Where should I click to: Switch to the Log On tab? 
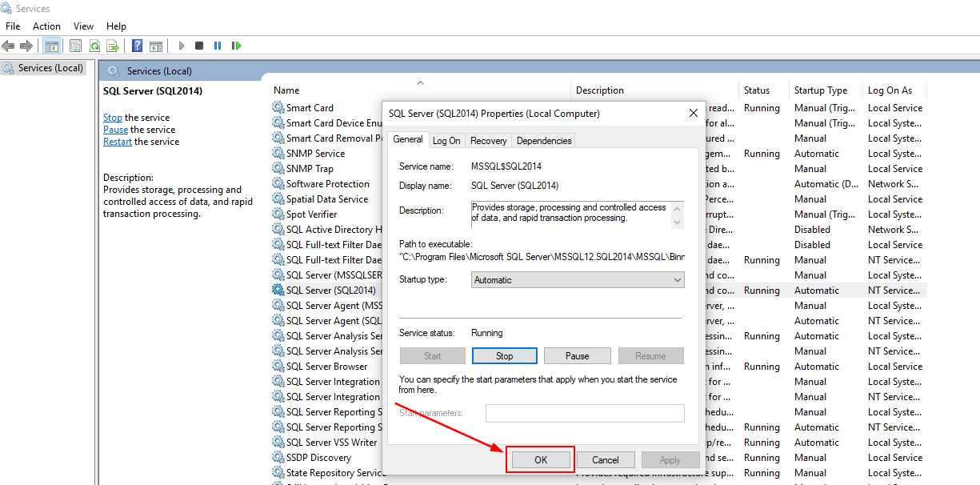[x=446, y=141]
